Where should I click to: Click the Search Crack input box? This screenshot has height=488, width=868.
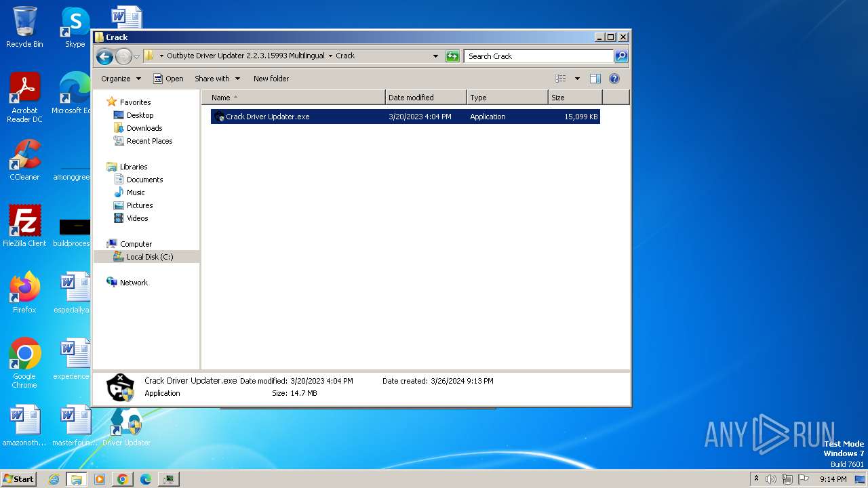click(539, 56)
